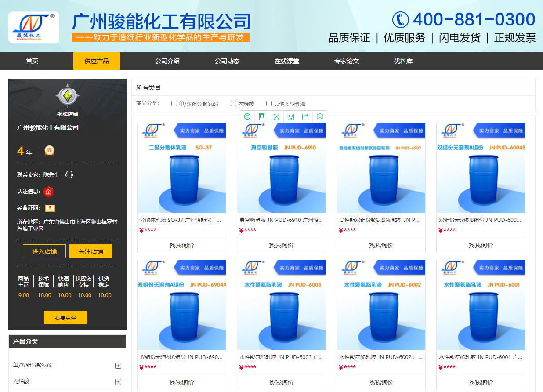The width and height of the screenshot is (543, 392).
Task: Click the round gold 商 merchant badge
Action: (49, 151)
